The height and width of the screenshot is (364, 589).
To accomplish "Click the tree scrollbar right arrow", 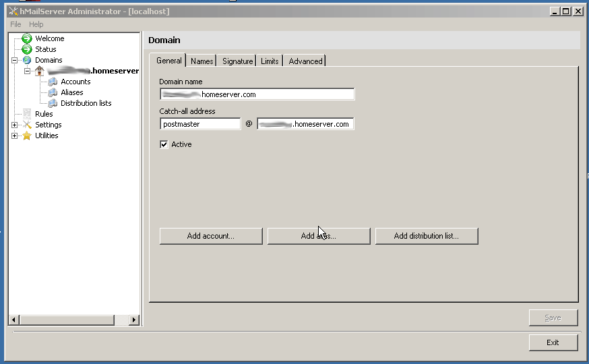I will pos(133,320).
